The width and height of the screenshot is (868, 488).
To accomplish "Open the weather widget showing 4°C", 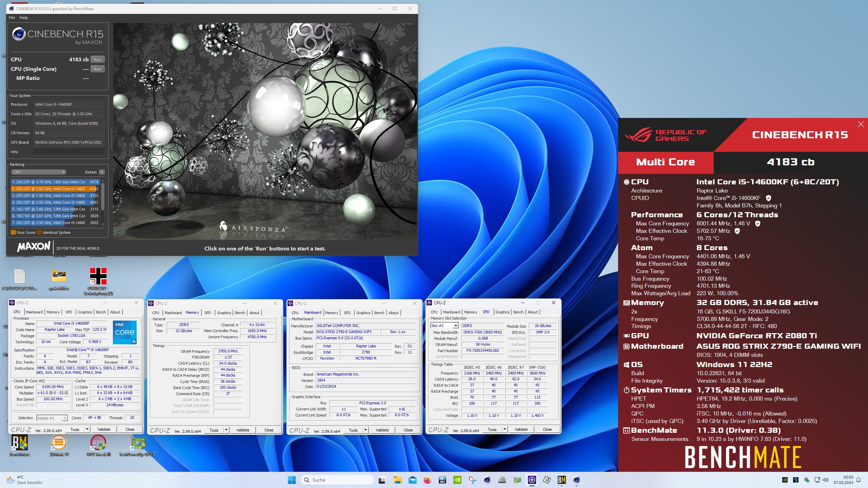I will point(24,480).
